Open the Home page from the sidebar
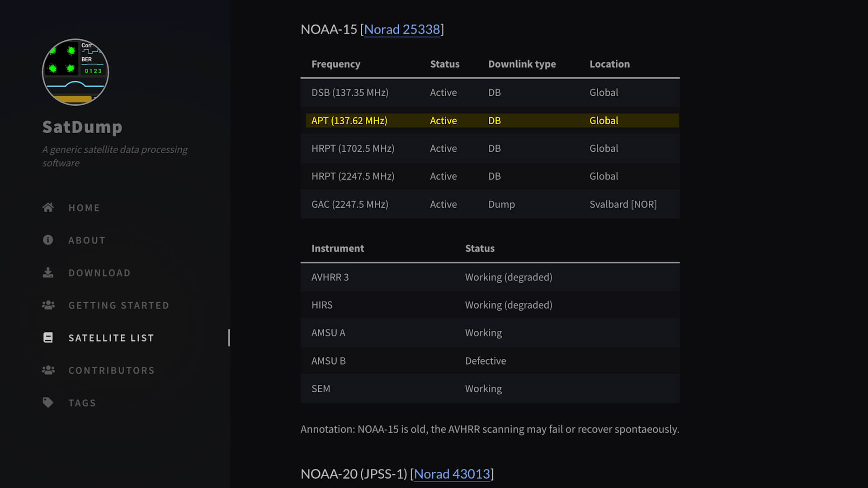This screenshot has height=488, width=868. pyautogui.click(x=84, y=207)
